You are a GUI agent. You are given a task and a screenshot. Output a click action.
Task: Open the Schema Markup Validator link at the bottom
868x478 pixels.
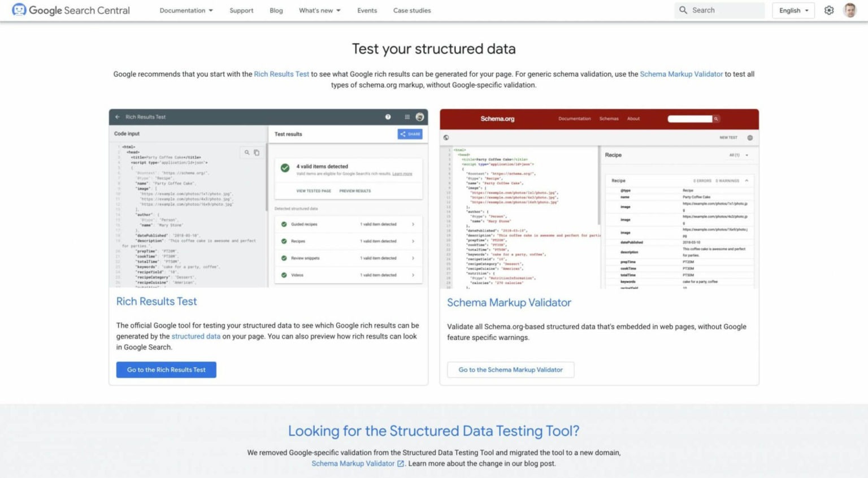pos(353,463)
